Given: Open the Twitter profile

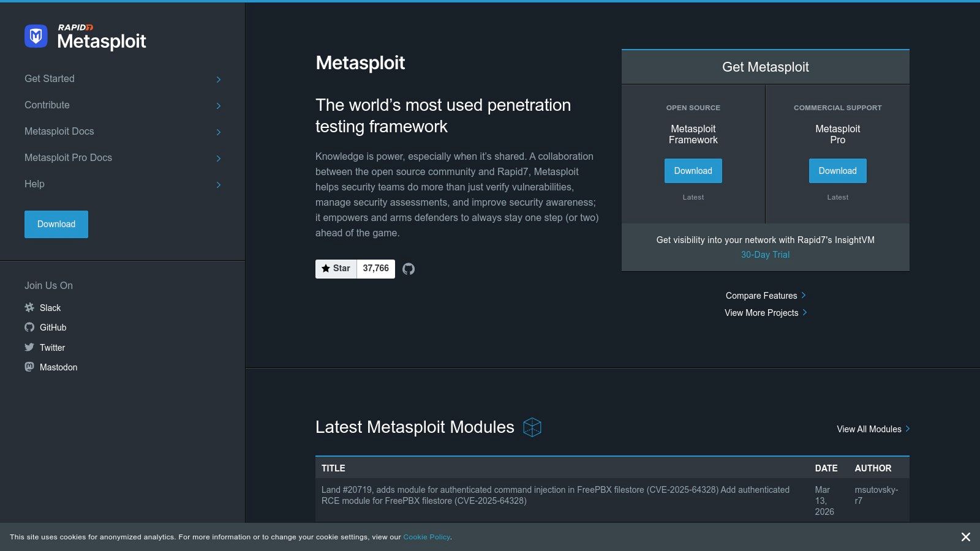Looking at the screenshot, I should pyautogui.click(x=52, y=347).
